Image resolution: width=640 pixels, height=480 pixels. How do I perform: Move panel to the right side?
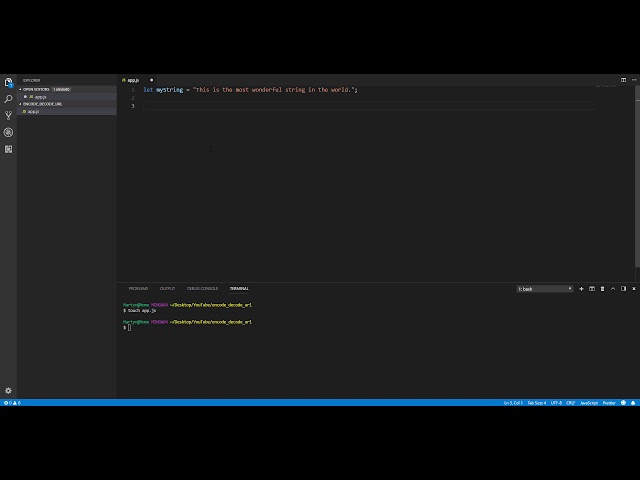623,289
